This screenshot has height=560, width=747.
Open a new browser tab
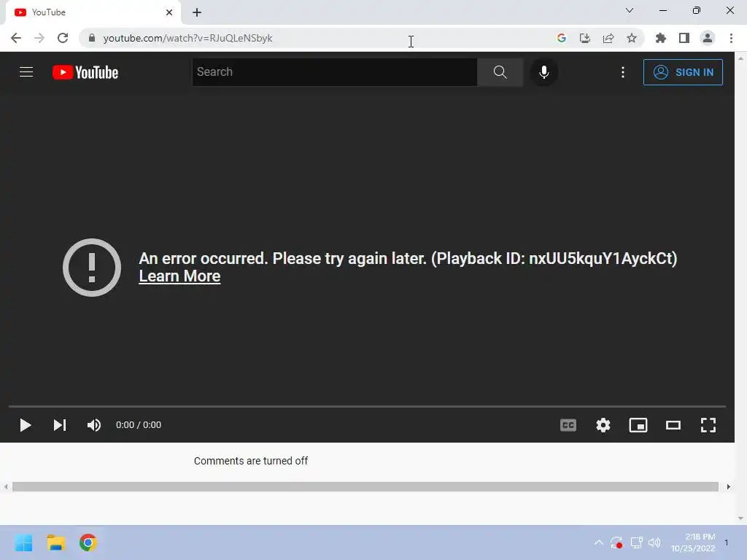[197, 12]
